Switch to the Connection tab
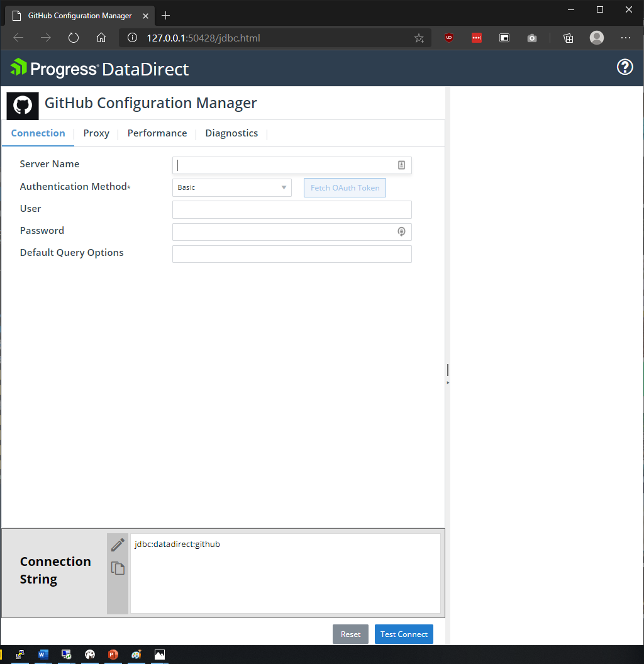This screenshot has height=664, width=644. (38, 133)
